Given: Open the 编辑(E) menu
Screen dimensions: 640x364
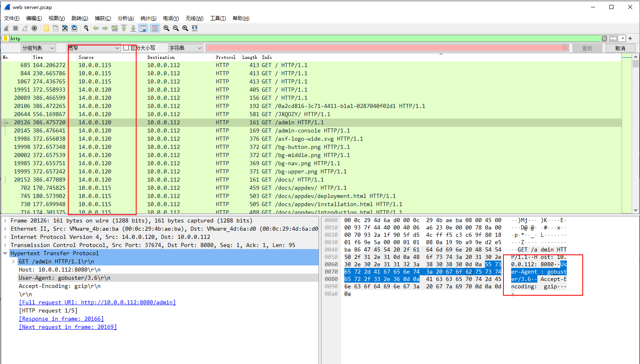Looking at the screenshot, I should pos(34,18).
